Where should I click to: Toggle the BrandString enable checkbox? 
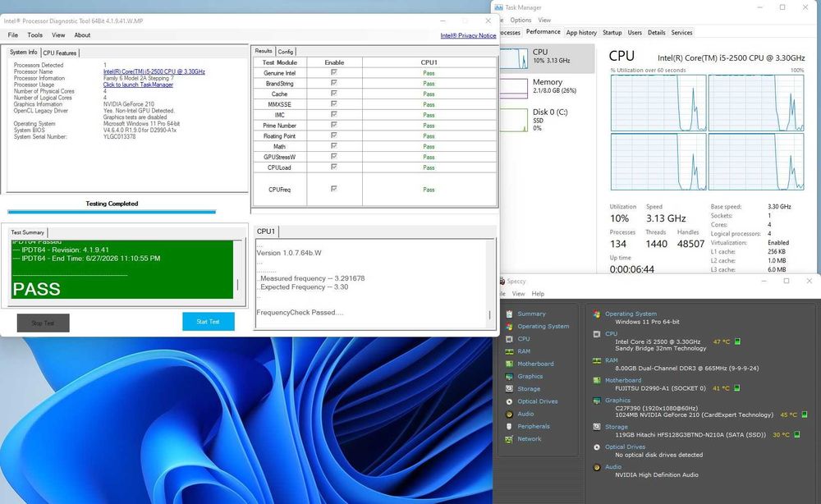(x=334, y=83)
